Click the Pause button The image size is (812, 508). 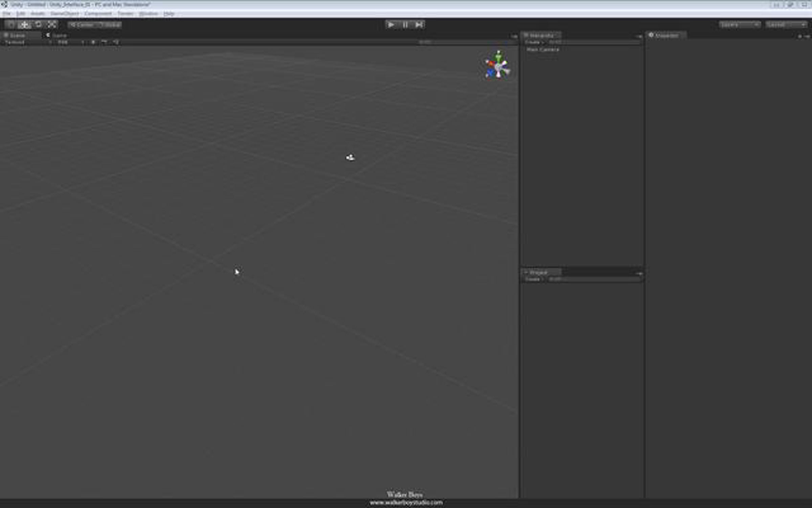(405, 25)
